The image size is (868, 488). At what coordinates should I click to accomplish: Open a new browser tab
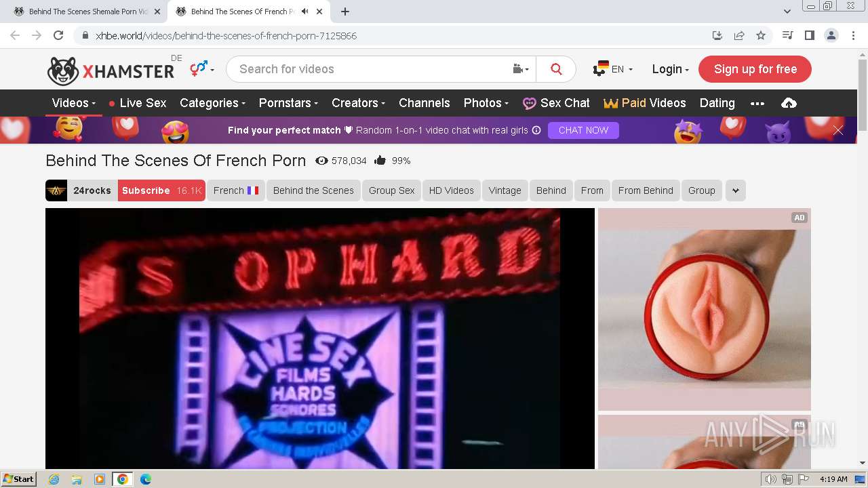[345, 12]
